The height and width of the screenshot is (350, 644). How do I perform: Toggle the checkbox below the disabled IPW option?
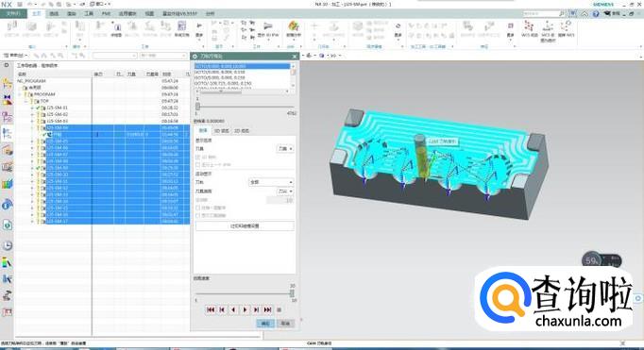click(x=198, y=164)
